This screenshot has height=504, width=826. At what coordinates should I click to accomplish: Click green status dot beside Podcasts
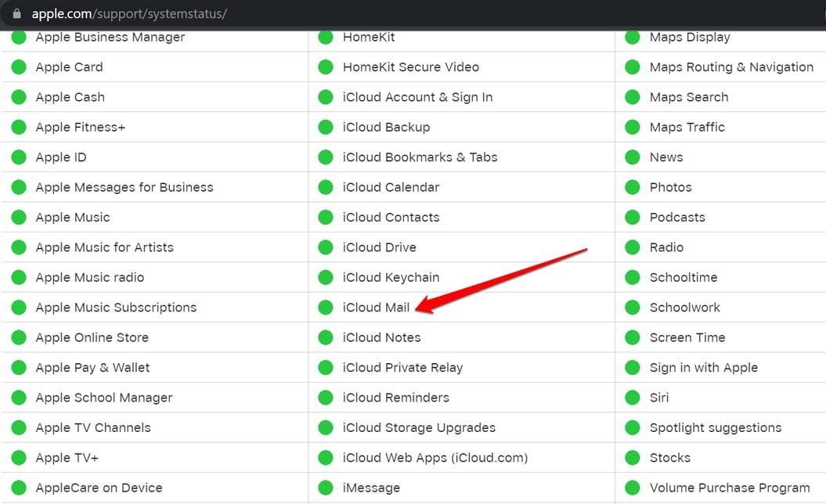(x=632, y=217)
